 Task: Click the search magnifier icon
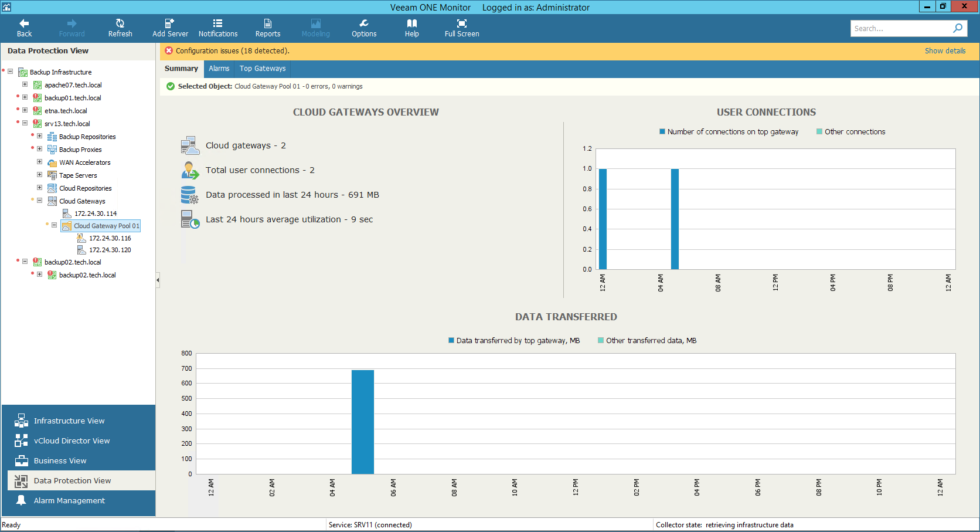tap(958, 28)
